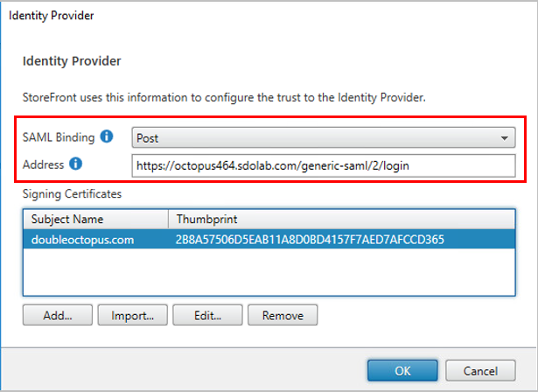Click the SAML Binding label

click(x=59, y=137)
